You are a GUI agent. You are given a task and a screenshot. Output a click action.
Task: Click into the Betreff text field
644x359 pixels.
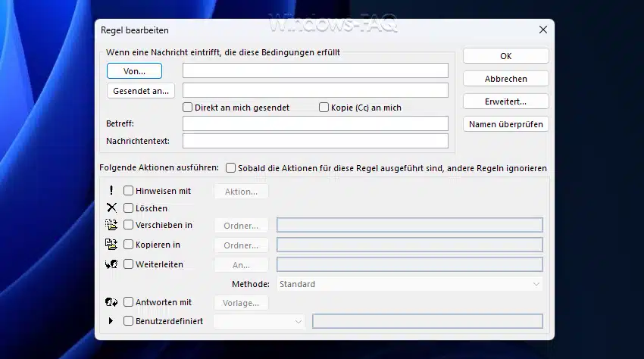coord(315,123)
